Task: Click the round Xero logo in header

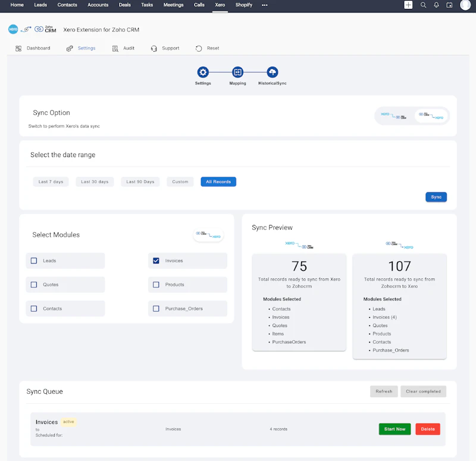Action: click(13, 29)
